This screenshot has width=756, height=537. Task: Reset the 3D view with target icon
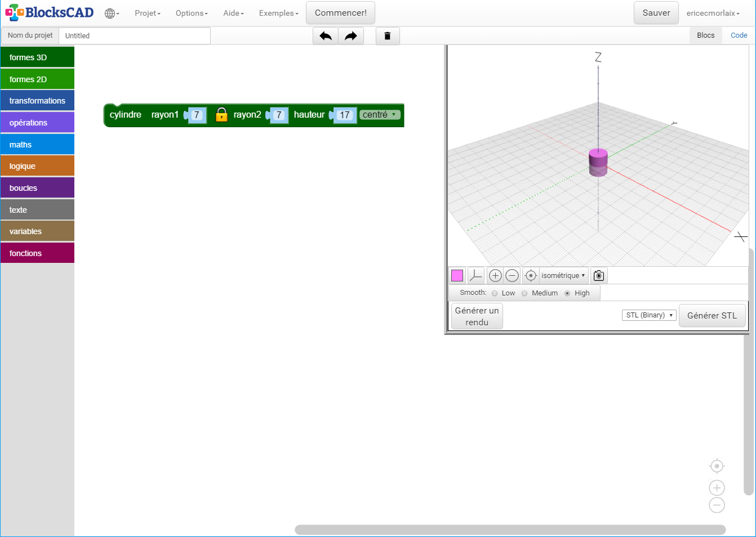531,275
